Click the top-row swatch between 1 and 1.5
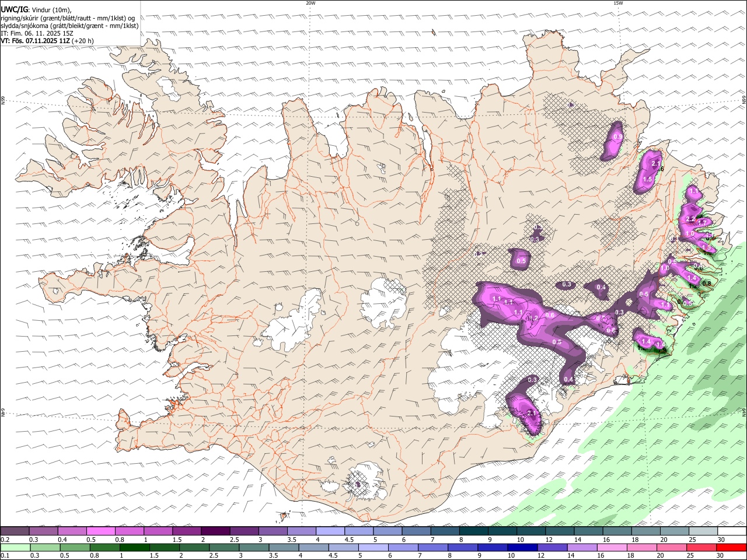This screenshot has width=747, height=560. (x=158, y=531)
